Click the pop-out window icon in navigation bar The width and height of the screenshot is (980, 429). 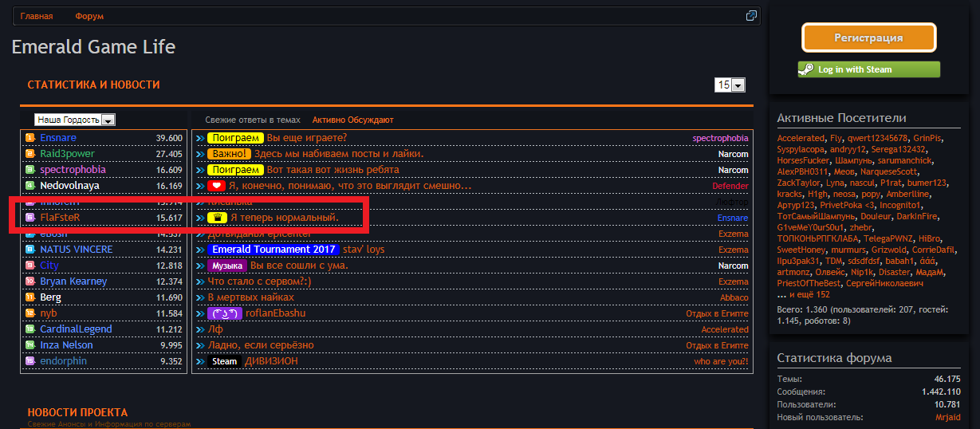750,16
